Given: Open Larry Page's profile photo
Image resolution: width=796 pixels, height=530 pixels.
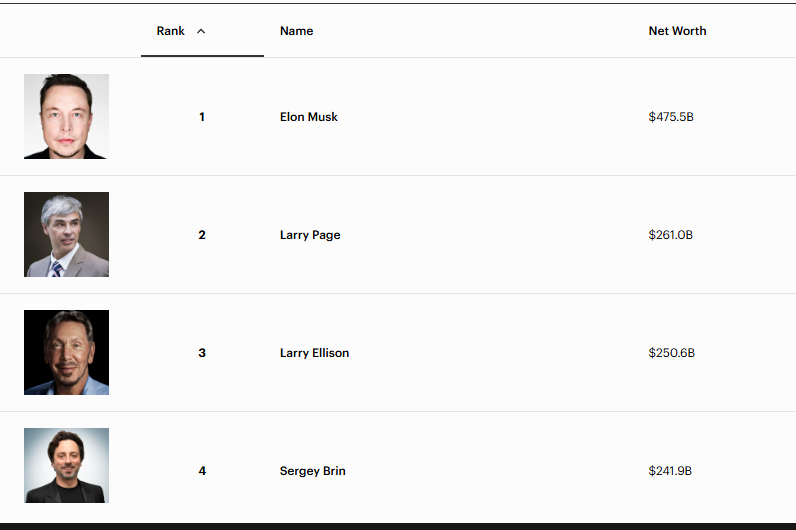Looking at the screenshot, I should (x=66, y=234).
